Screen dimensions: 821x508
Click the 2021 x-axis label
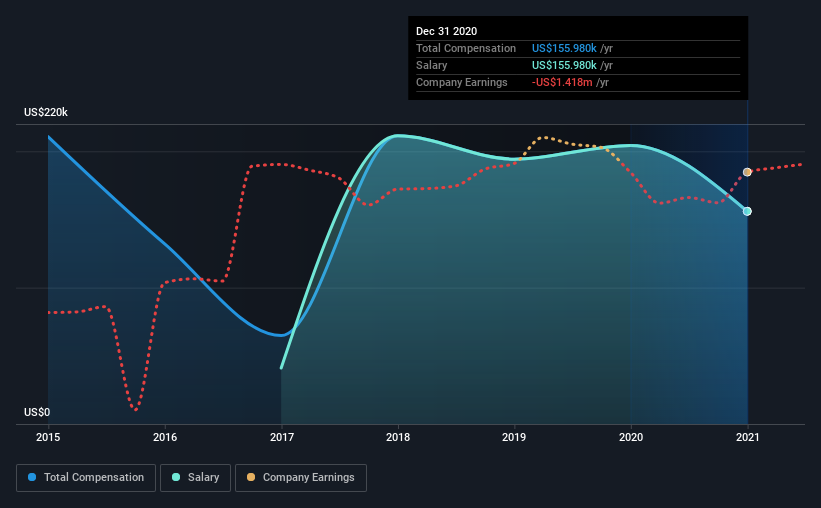[748, 437]
